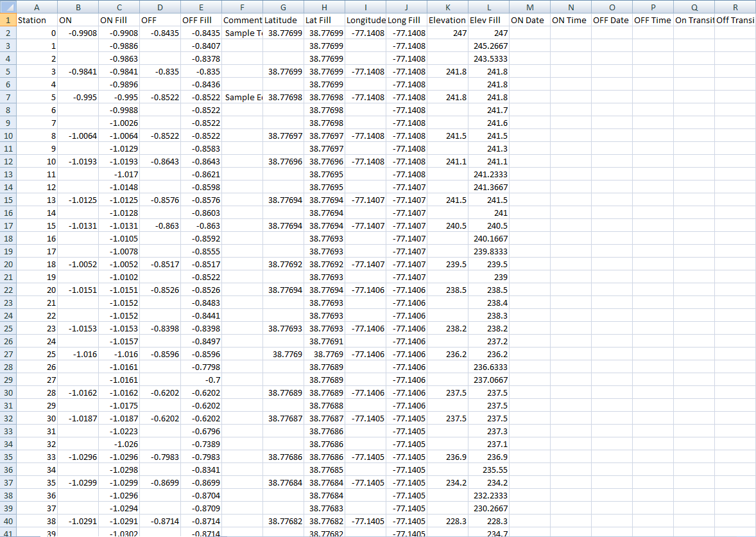The width and height of the screenshot is (756, 537).
Task: Select row 20 header
Action: coord(8,264)
